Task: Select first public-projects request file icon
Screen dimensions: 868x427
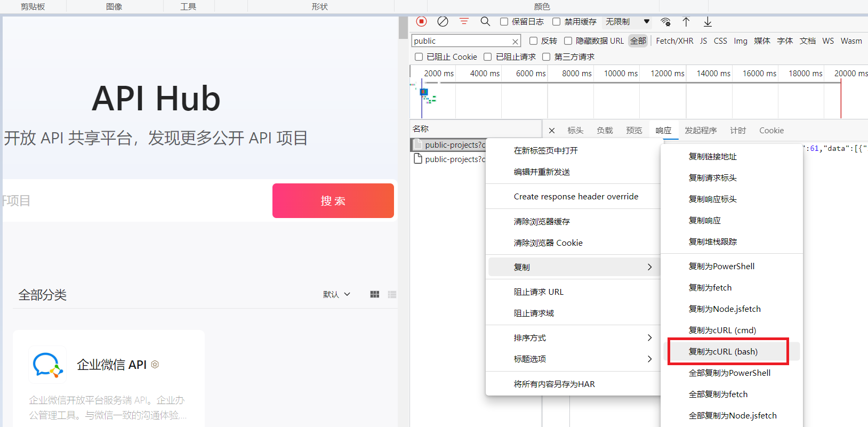Action: pyautogui.click(x=418, y=144)
